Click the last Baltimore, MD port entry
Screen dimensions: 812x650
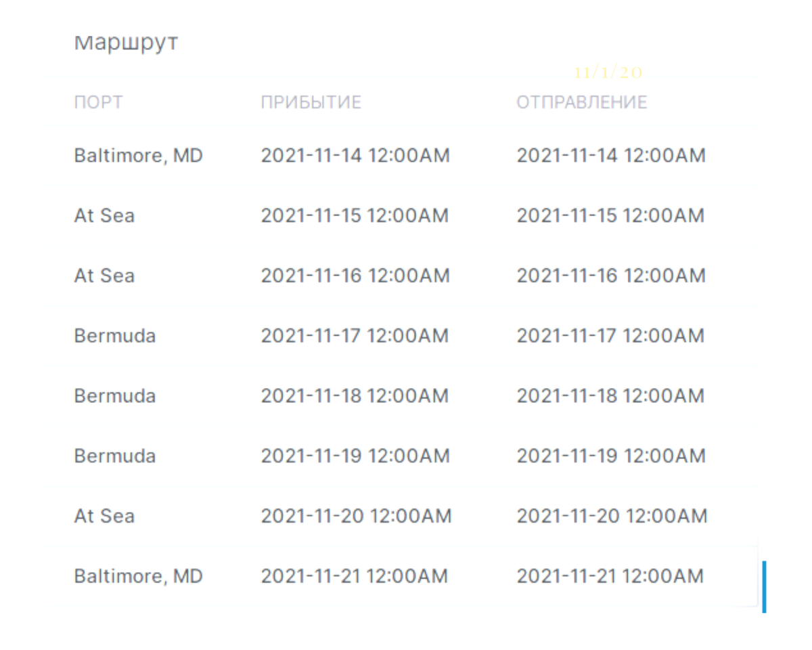(138, 576)
